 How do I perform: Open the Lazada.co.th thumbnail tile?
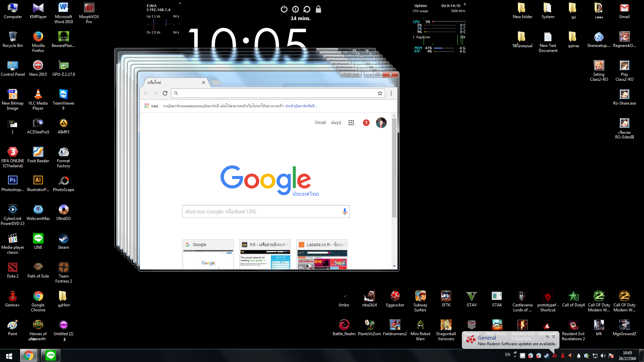[322, 255]
